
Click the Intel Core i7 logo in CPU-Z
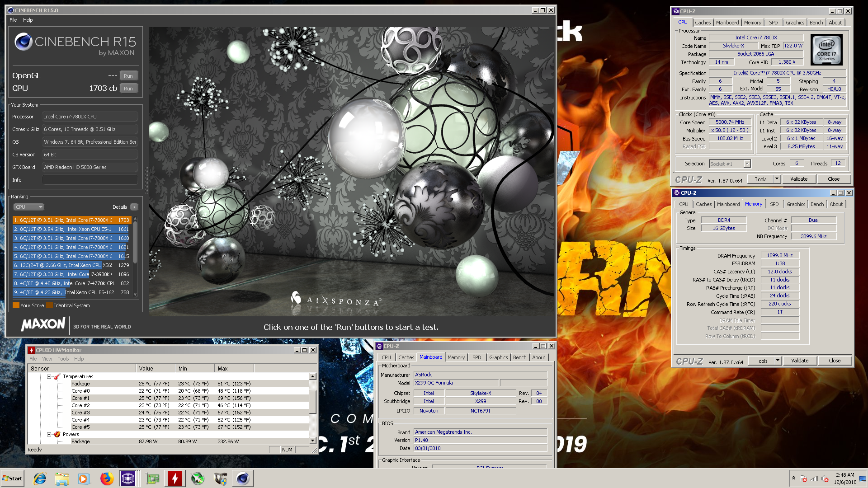826,50
